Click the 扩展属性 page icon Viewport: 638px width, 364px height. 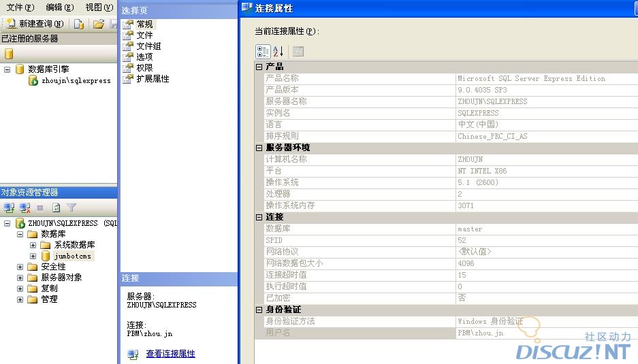128,79
